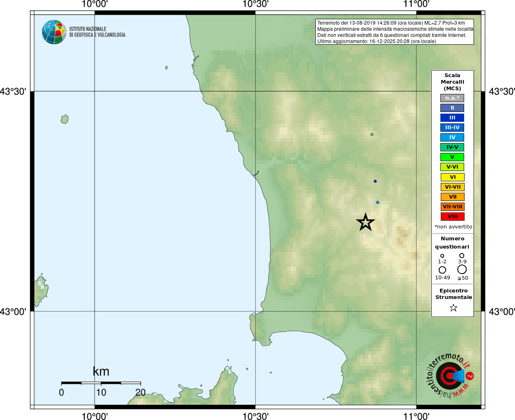The image size is (515, 420).
Task: Click the 3-9 questionnaires circle in legend
Action: tap(462, 256)
